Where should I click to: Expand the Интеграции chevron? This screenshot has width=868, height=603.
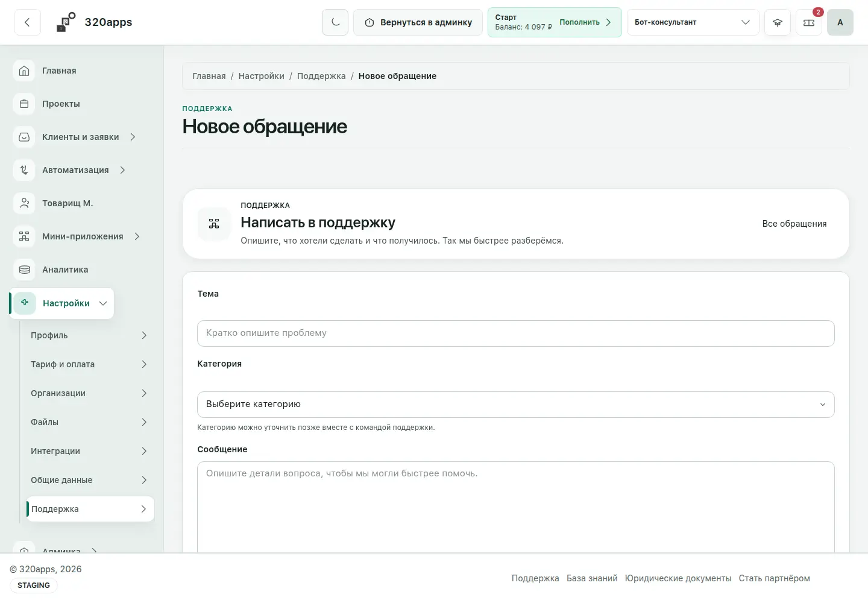(x=144, y=451)
